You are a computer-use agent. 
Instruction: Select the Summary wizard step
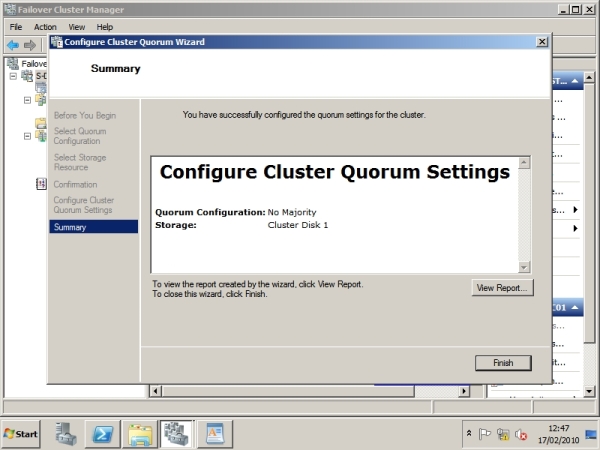[x=93, y=227]
